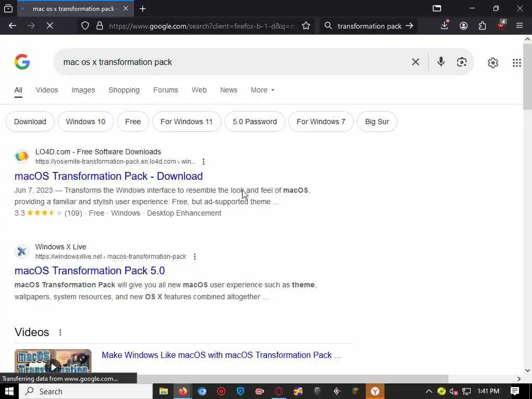Submit the toolbar search arrow

409,26
